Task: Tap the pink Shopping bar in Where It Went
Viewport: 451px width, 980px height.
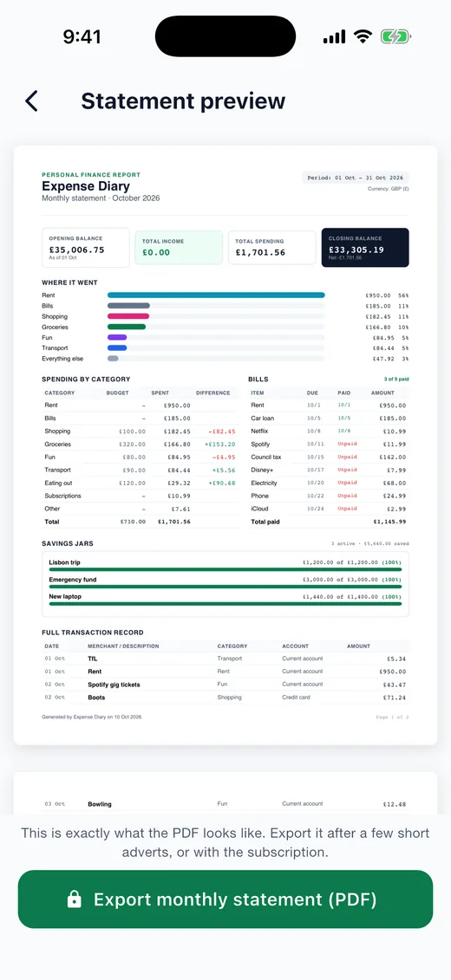Action: click(128, 316)
